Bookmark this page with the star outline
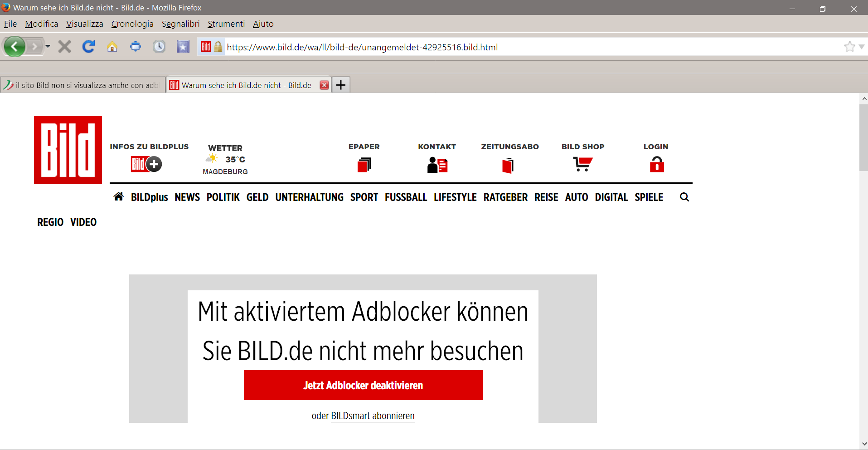This screenshot has width=868, height=450. (x=849, y=47)
